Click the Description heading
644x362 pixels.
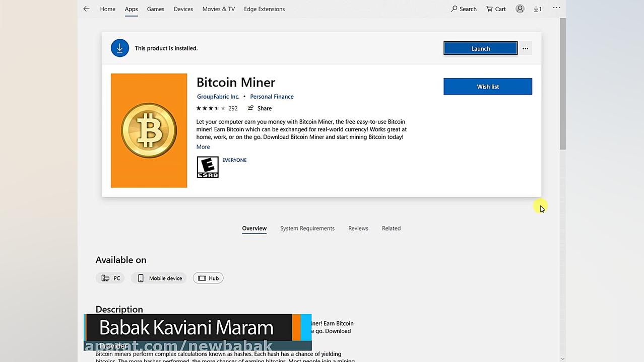[119, 309]
